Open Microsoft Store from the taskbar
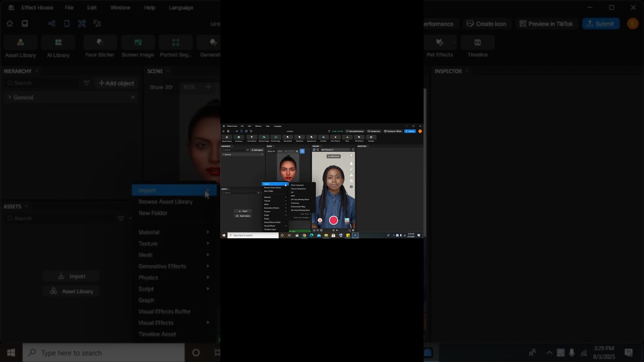 pos(333,235)
